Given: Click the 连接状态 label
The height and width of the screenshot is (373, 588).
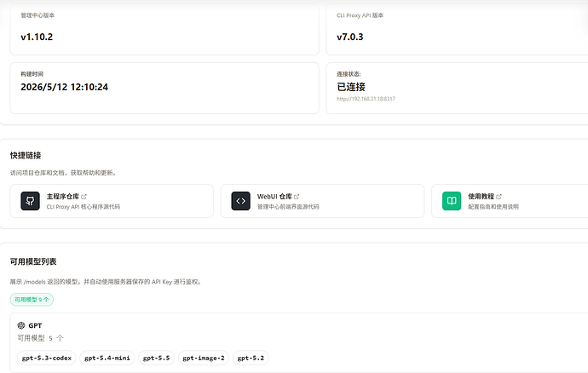Looking at the screenshot, I should point(349,74).
